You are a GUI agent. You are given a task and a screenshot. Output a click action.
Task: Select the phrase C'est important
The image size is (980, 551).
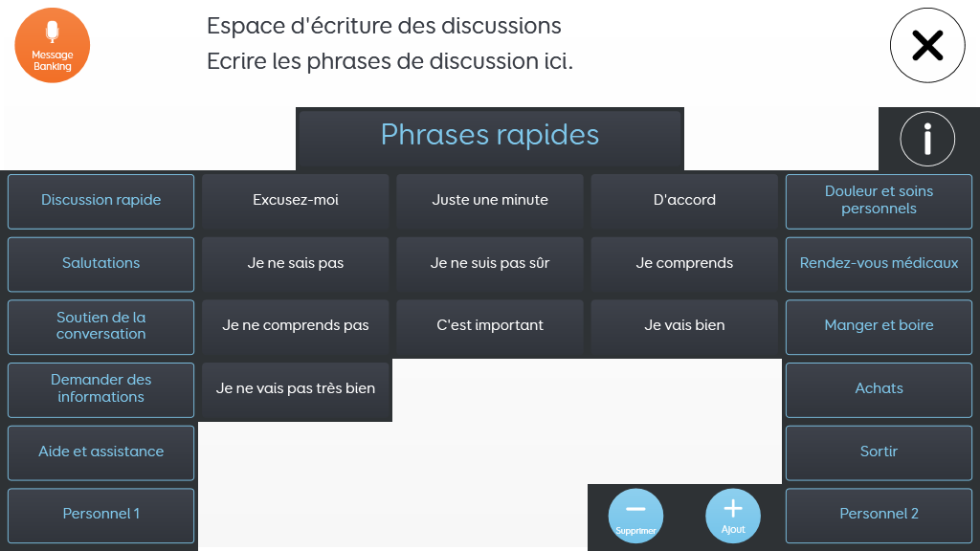490,327
